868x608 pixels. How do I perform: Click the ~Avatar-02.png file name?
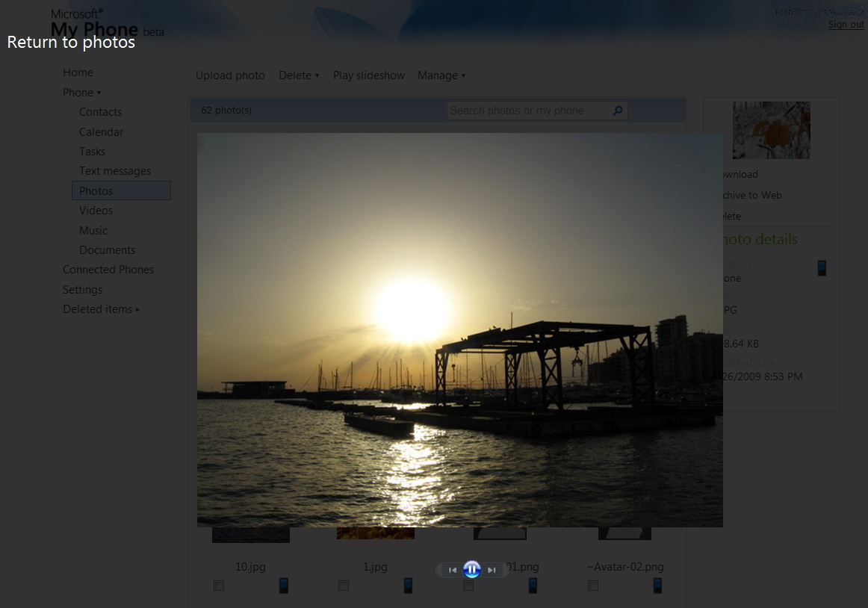coord(625,567)
